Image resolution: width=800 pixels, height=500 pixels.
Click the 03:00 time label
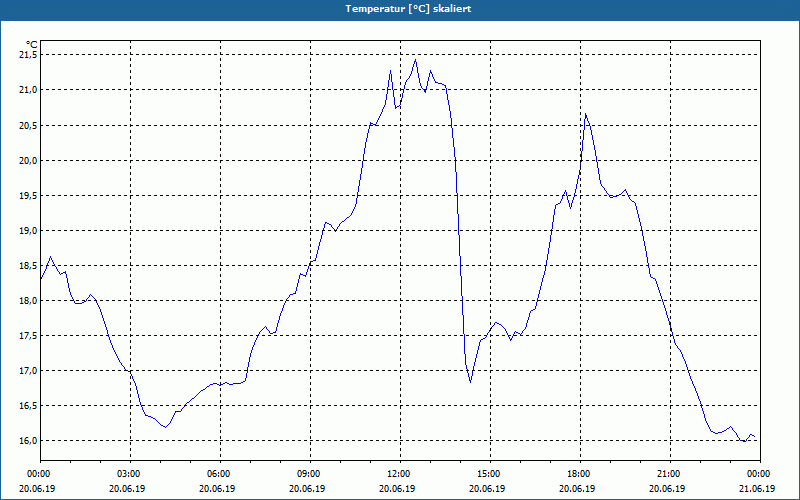[x=131, y=474]
